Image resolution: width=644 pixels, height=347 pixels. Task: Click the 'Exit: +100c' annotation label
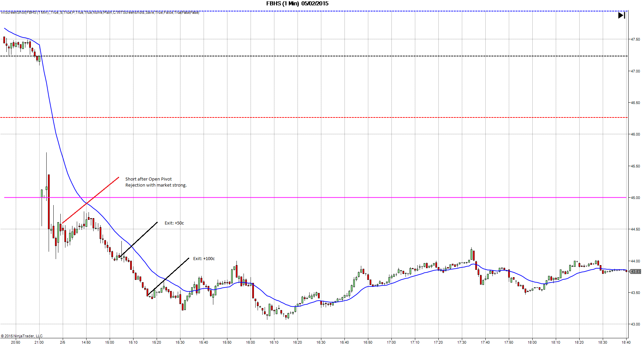tap(204, 259)
